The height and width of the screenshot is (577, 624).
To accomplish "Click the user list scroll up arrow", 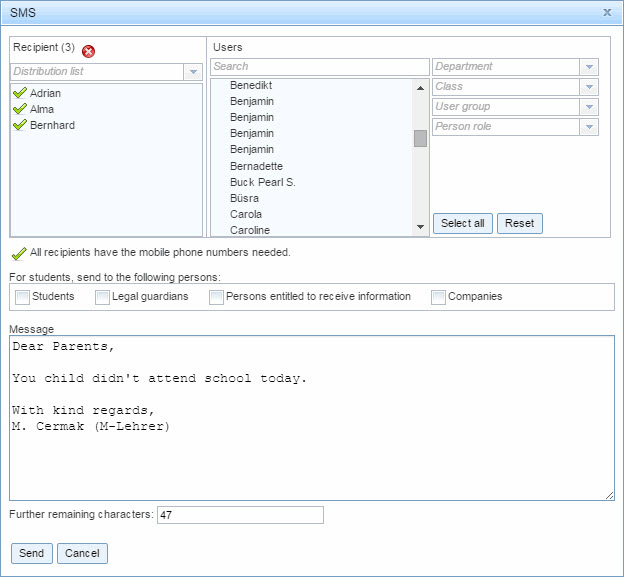I will (x=420, y=88).
